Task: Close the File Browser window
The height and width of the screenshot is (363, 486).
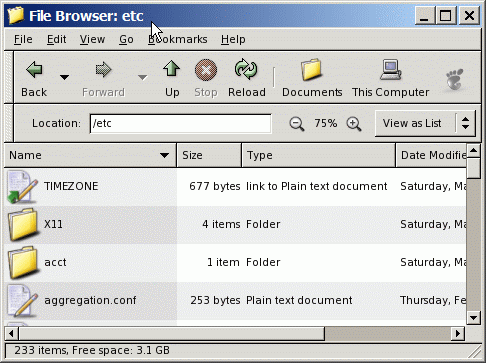Action: click(469, 15)
